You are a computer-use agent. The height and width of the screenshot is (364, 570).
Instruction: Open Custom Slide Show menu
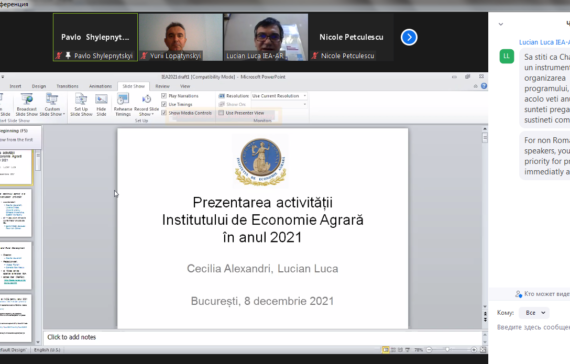[52, 105]
